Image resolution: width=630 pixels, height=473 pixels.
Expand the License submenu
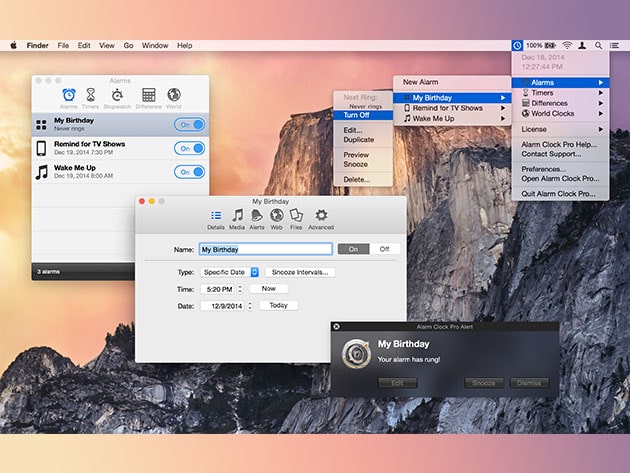(x=560, y=129)
